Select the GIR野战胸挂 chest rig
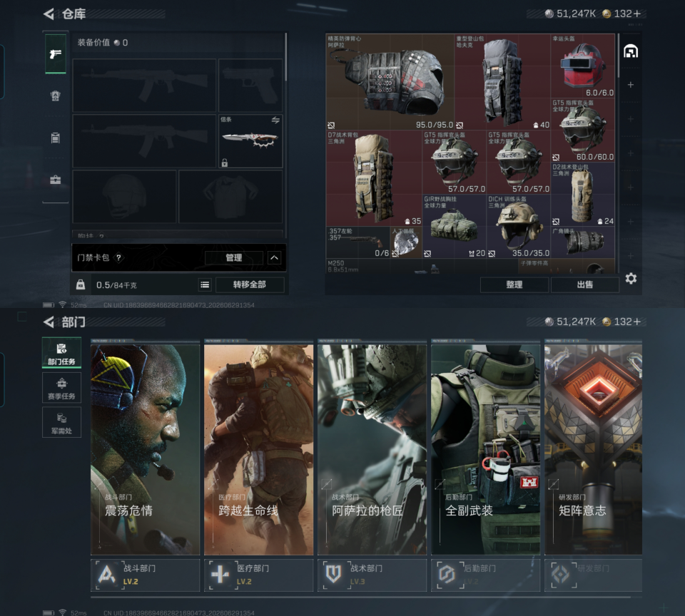 (x=454, y=226)
